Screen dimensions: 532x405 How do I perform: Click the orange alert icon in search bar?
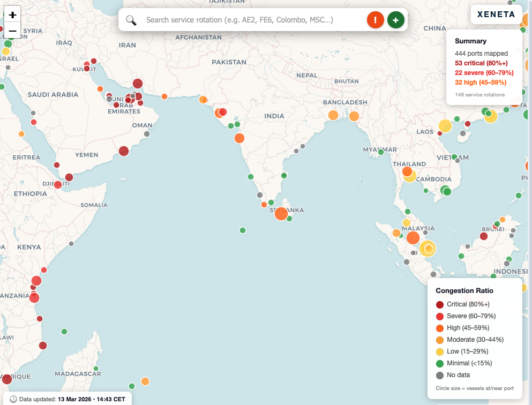pos(375,19)
